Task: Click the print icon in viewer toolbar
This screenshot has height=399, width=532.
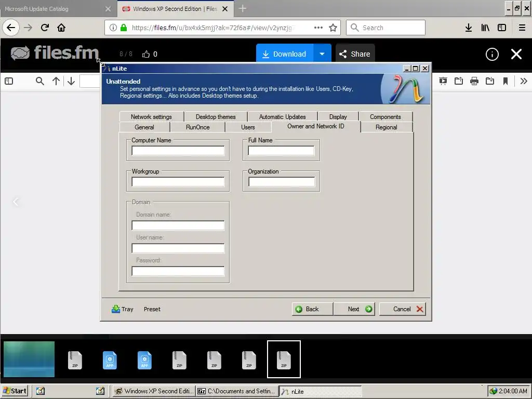Action: pos(474,81)
